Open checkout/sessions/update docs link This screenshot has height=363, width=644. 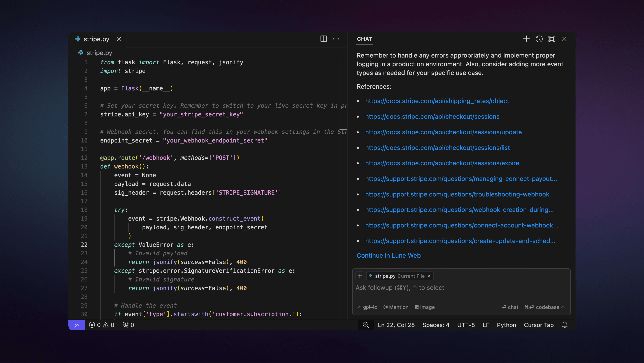click(443, 132)
